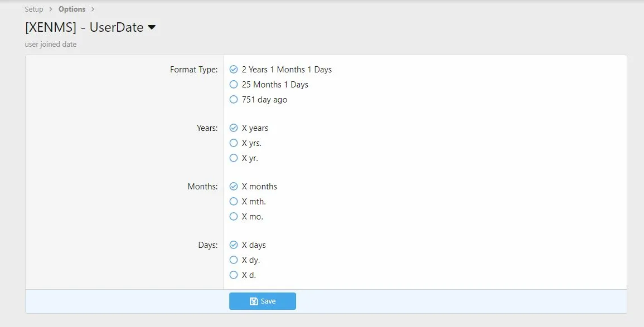Screen dimensions: 644x327
Task: Select the "2 Years 1 Months 1 Days" format
Action: (234, 70)
